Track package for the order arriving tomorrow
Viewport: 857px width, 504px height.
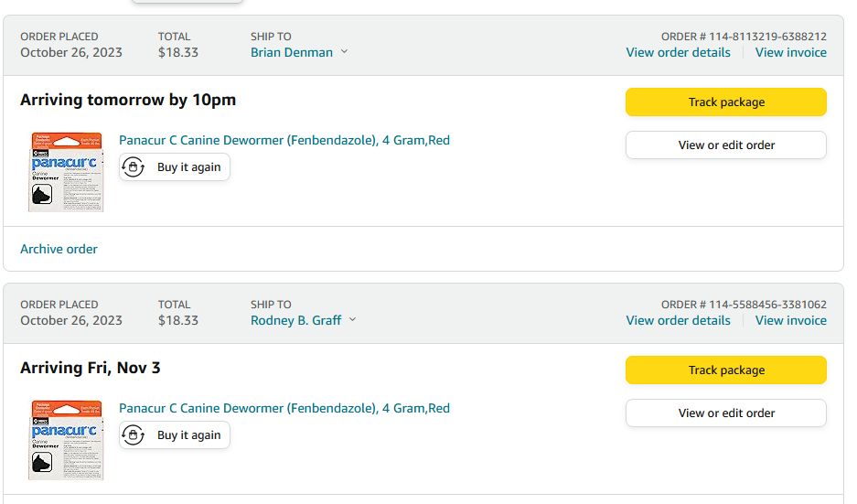[x=725, y=102]
